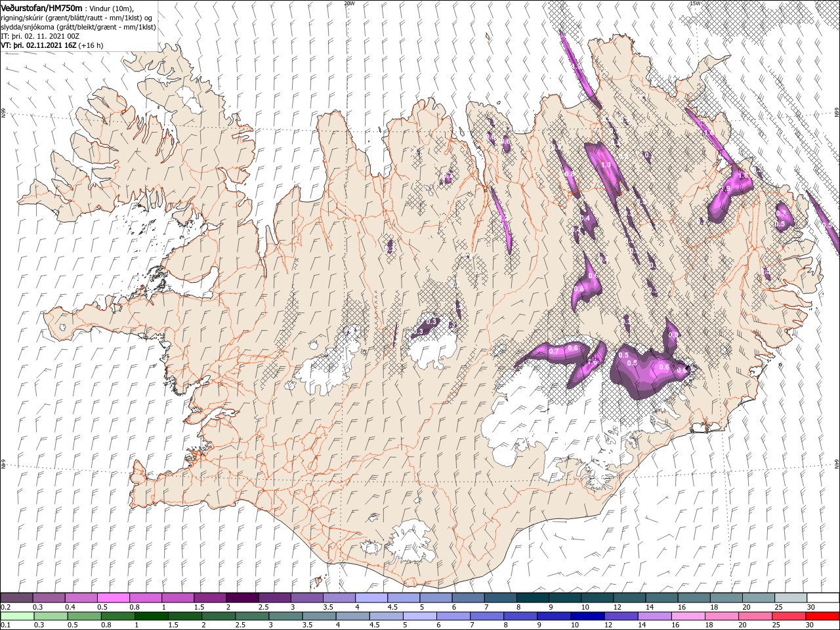Pick the snow-scale swatch between 0.2 and 0.3
840x630 pixels.
16,597
